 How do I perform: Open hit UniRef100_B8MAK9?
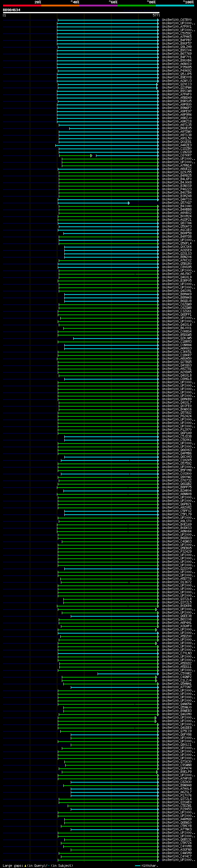[176, 294]
